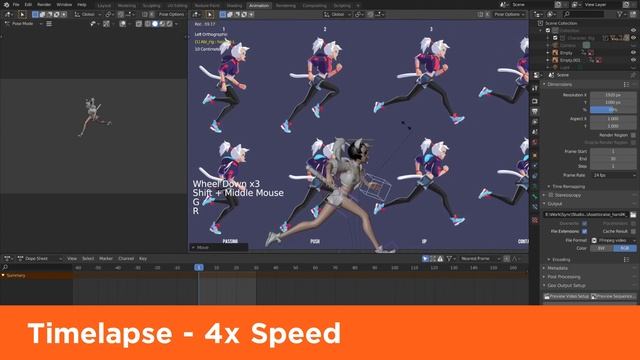Screen dimensions: 640x360
Task: Toggle snapping in main viewport header
Action: [x=370, y=14]
